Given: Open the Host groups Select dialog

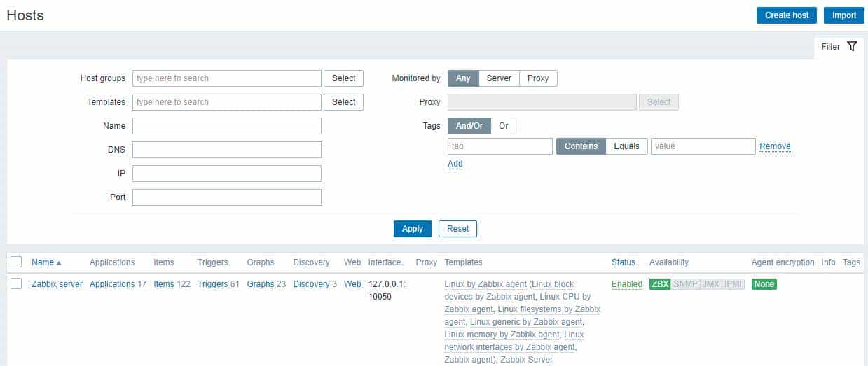Looking at the screenshot, I should pos(343,78).
